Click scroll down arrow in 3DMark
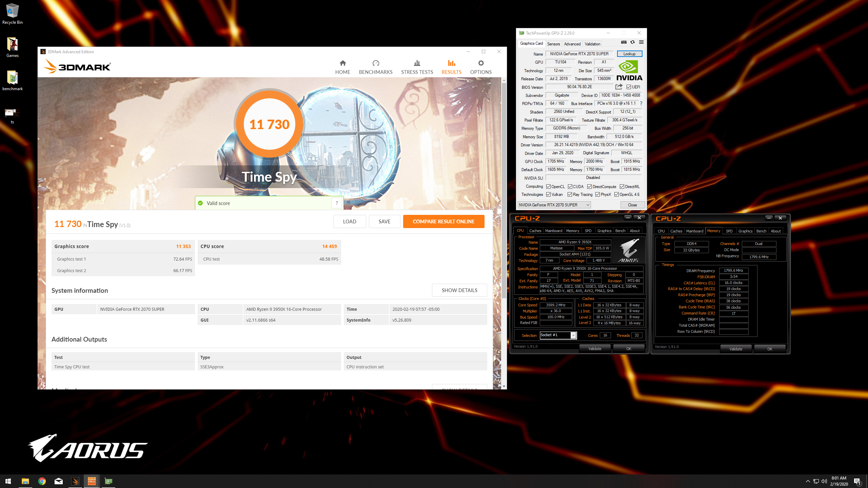Viewport: 868px width, 488px height. pos(504,386)
